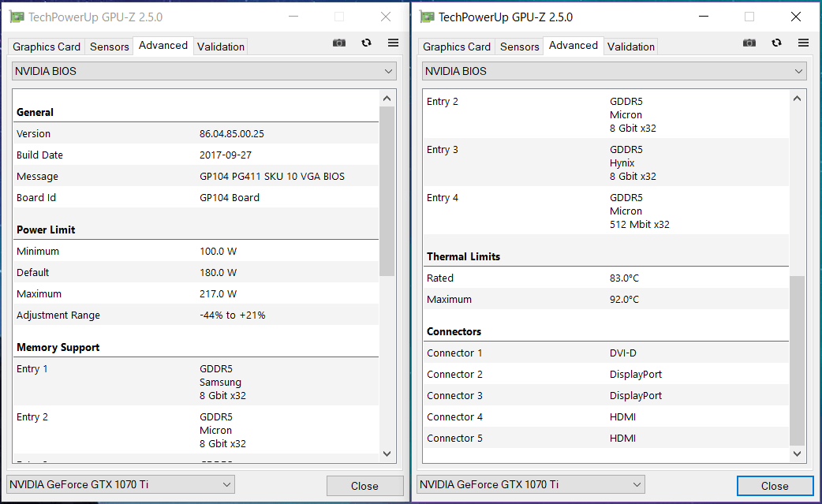822x504 pixels.
Task: Click Connectors section header
Action: [454, 331]
